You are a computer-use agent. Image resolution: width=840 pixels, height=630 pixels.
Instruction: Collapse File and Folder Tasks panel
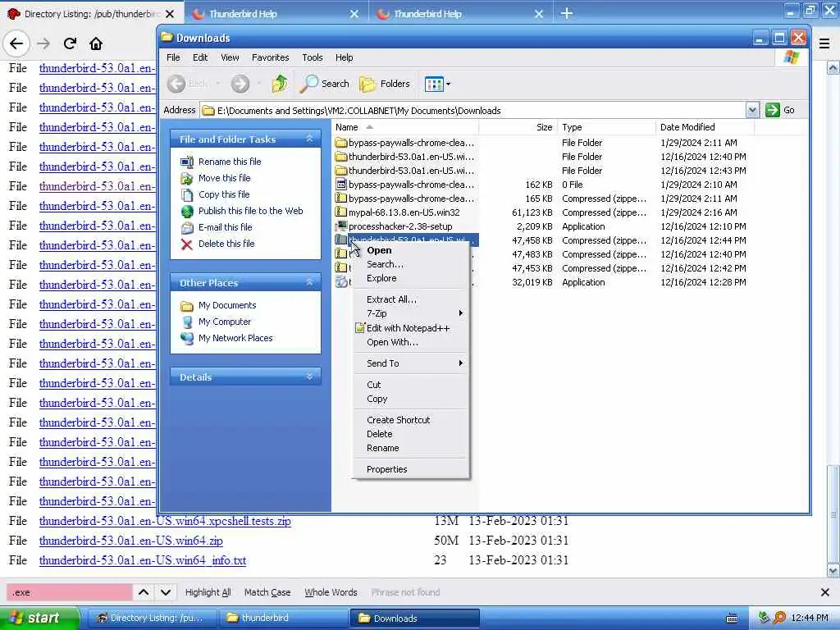pos(309,139)
